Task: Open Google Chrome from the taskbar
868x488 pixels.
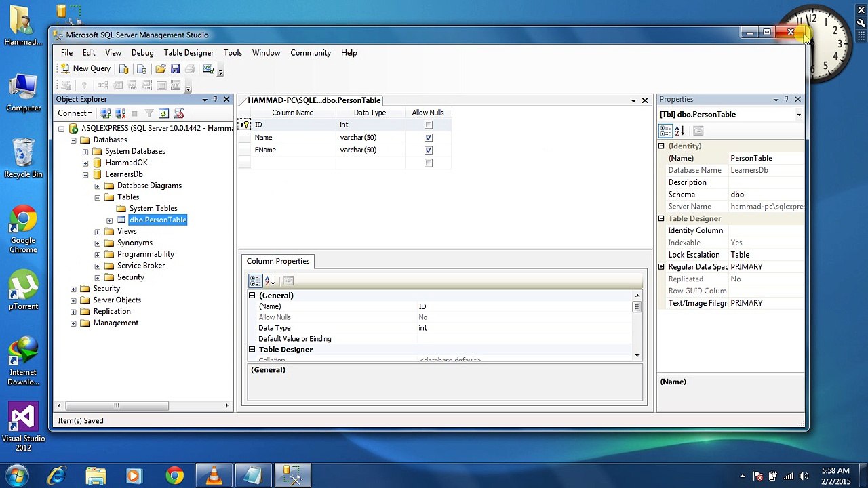Action: click(x=174, y=476)
